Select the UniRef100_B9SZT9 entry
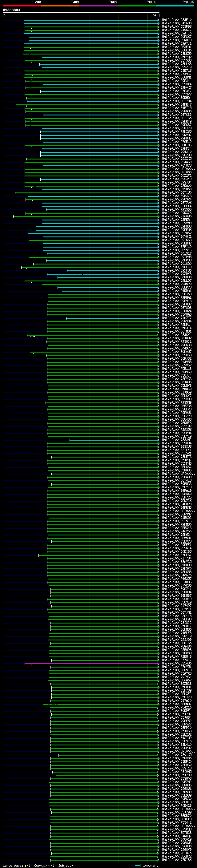Screen dimensions: 197x868 coord(177,67)
